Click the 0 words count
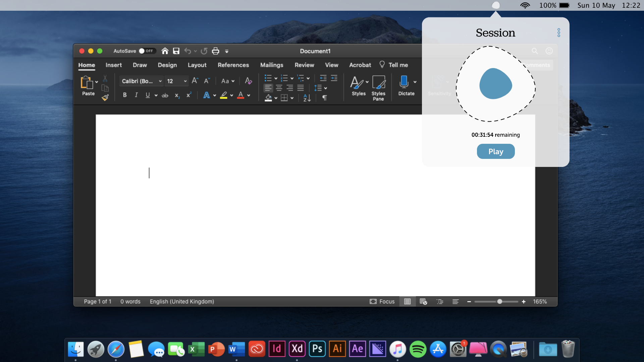Image resolution: width=644 pixels, height=362 pixels. (130, 302)
